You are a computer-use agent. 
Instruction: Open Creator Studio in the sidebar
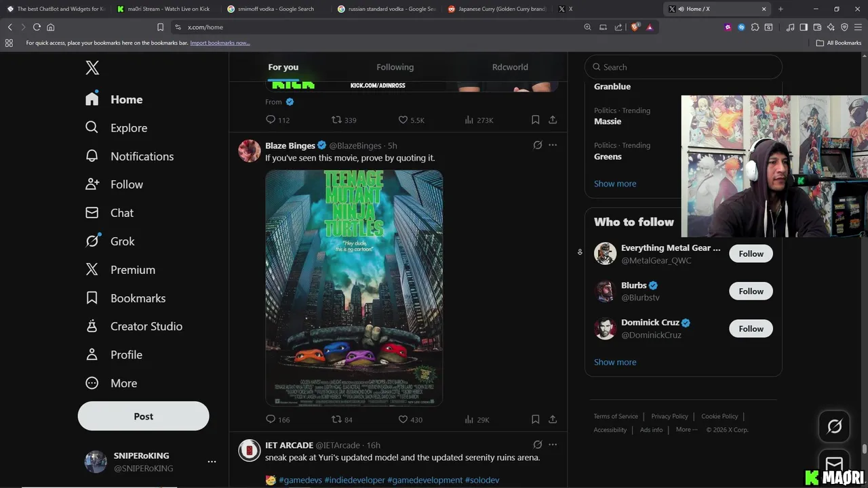click(134, 327)
